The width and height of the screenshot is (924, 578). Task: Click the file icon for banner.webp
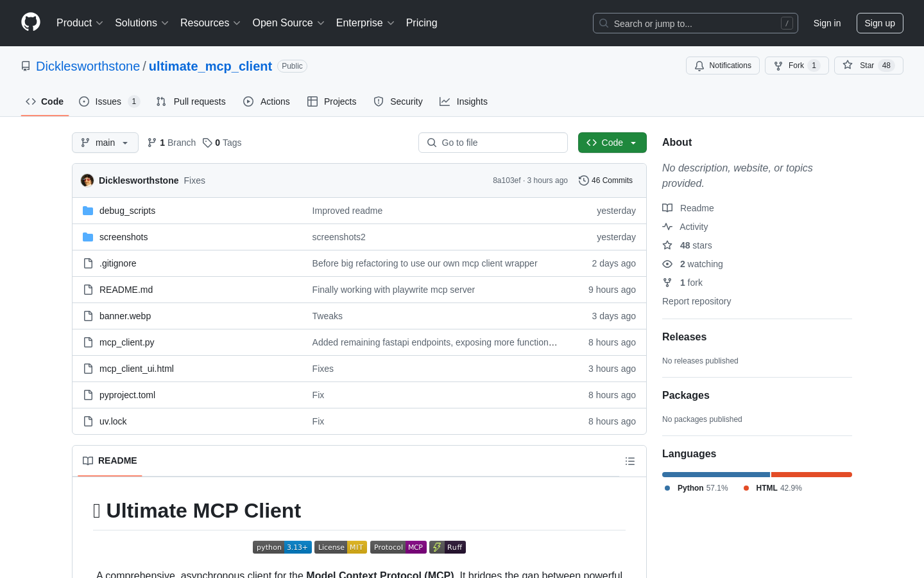point(88,316)
